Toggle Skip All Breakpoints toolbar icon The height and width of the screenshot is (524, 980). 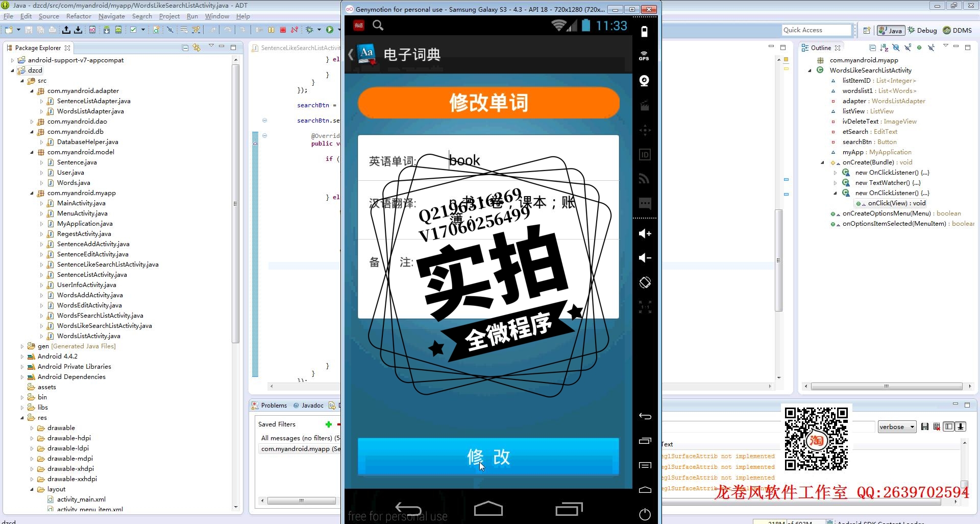(170, 30)
